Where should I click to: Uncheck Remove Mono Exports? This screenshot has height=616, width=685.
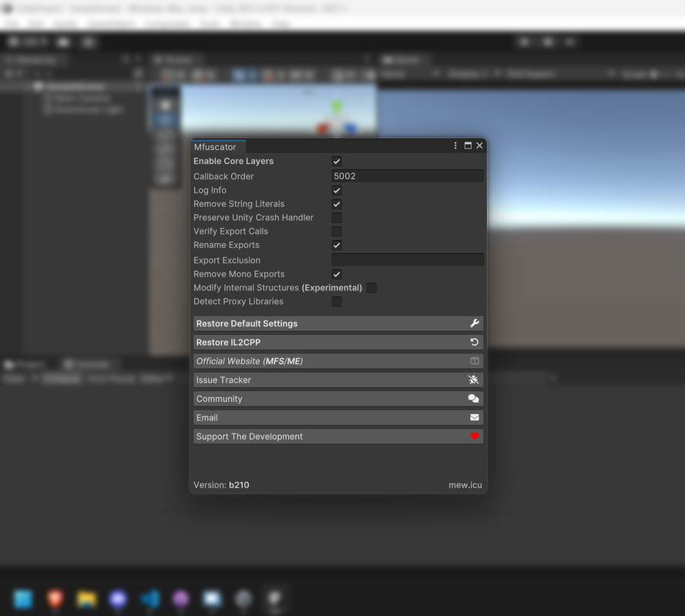[337, 274]
